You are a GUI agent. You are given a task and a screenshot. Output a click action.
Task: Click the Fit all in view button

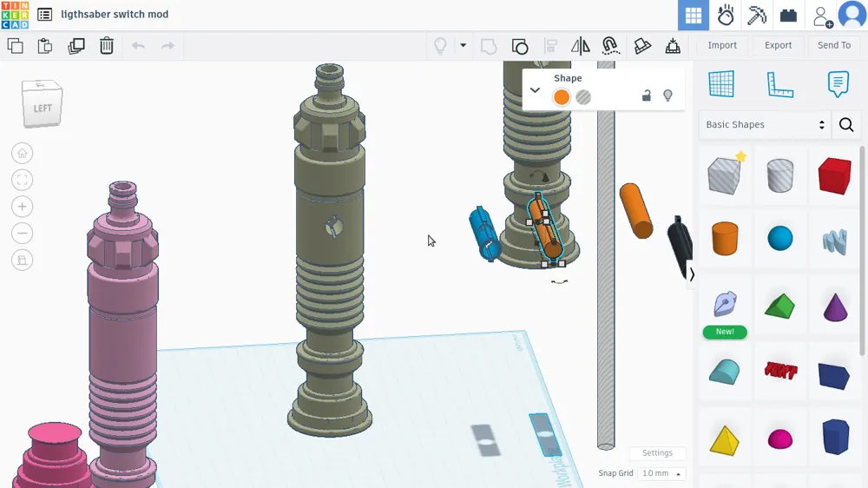pos(23,180)
